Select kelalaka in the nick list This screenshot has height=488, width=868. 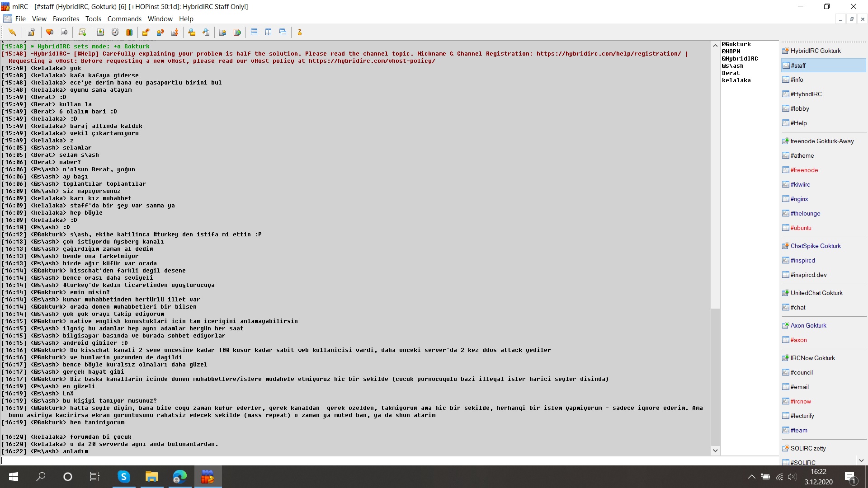(x=736, y=80)
